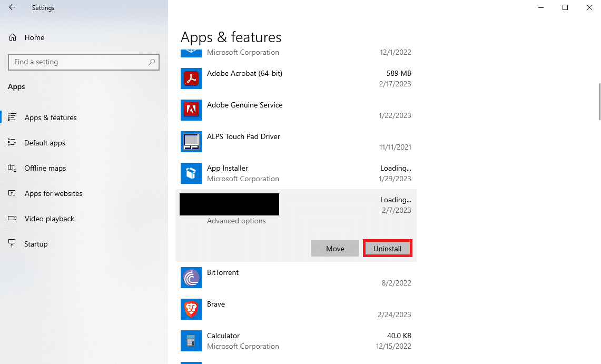Click the Find a setting field

(79, 62)
